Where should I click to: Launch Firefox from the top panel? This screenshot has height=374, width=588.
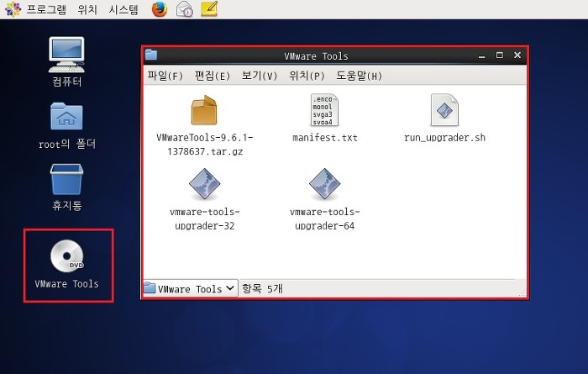(160, 9)
